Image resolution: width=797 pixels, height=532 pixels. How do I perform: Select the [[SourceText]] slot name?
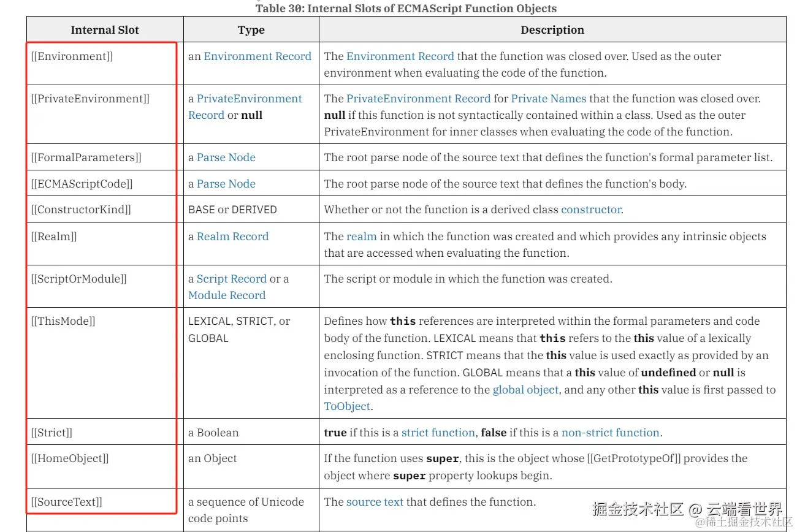tap(67, 502)
